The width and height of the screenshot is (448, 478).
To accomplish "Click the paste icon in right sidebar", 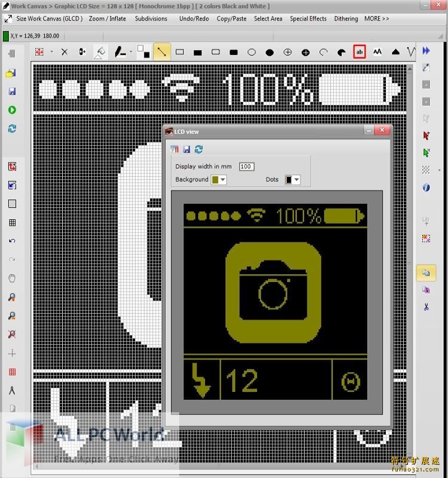I will point(426,290).
